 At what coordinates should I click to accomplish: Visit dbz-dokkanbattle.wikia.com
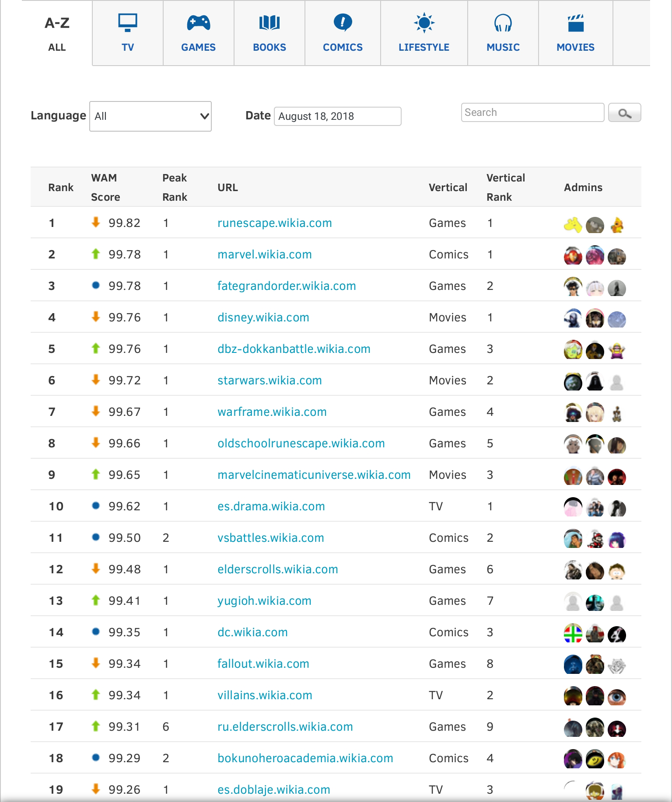click(294, 349)
